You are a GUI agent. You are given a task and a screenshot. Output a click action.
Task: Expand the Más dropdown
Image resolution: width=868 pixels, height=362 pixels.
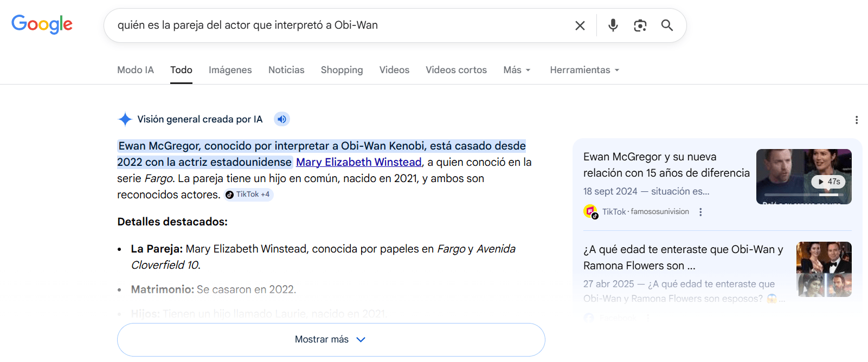coord(517,70)
